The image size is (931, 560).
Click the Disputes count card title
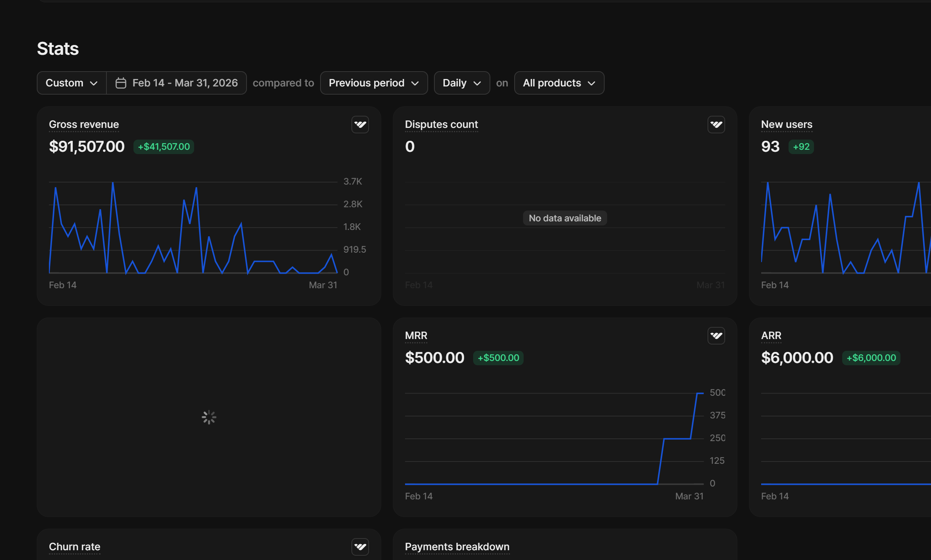click(x=441, y=124)
